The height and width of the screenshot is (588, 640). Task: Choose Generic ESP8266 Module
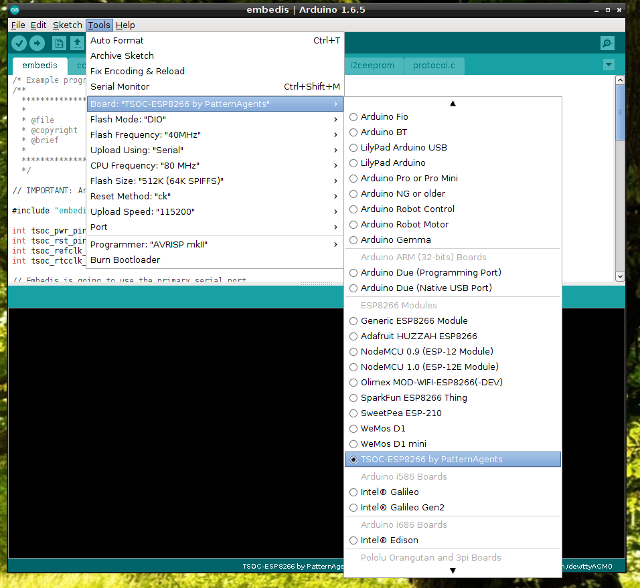pyautogui.click(x=453, y=321)
